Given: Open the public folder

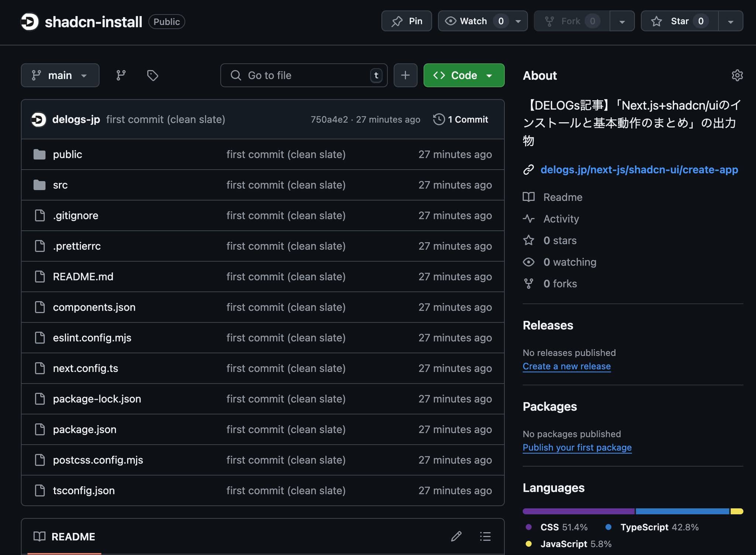Looking at the screenshot, I should 68,154.
